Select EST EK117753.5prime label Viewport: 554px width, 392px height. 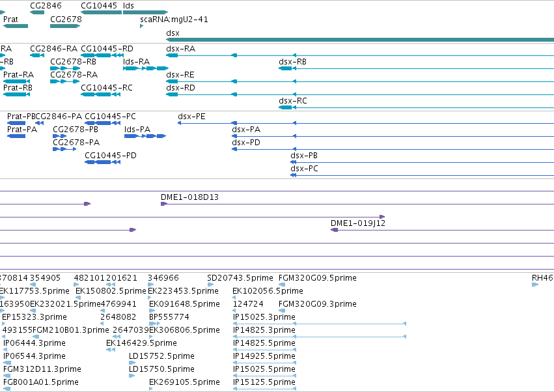click(x=35, y=291)
